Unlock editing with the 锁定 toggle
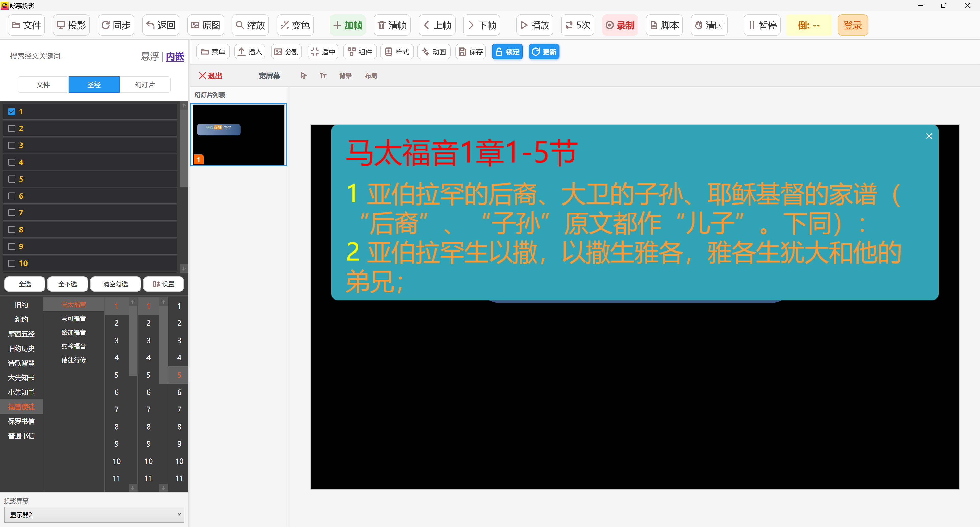This screenshot has height=527, width=980. [507, 51]
